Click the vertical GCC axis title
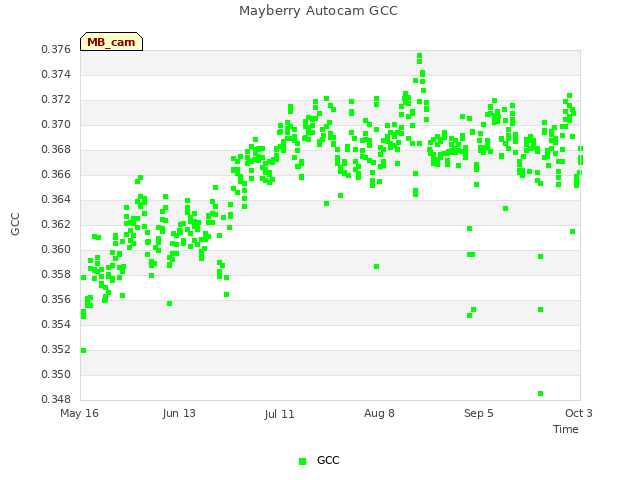Viewport: 640px width, 480px height. click(x=15, y=224)
